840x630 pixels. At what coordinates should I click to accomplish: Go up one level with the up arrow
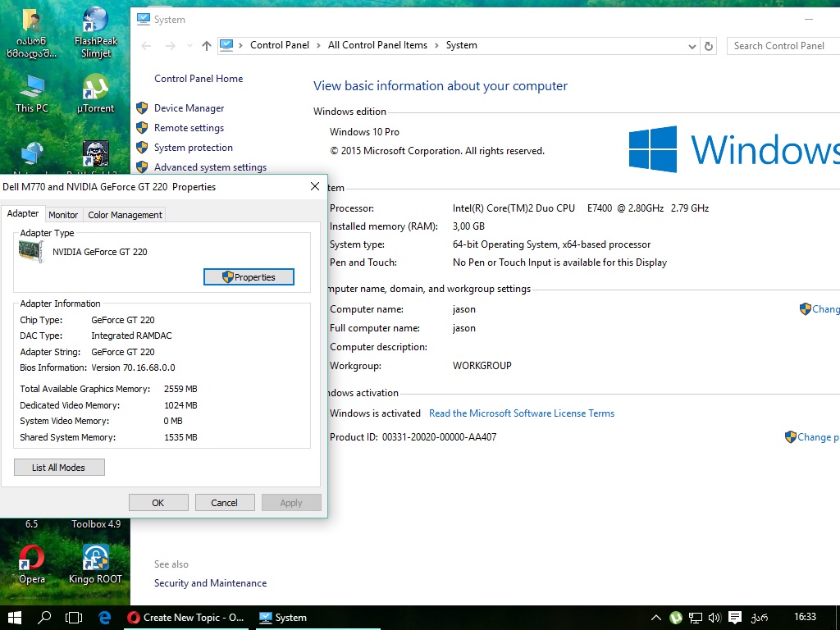tap(206, 46)
